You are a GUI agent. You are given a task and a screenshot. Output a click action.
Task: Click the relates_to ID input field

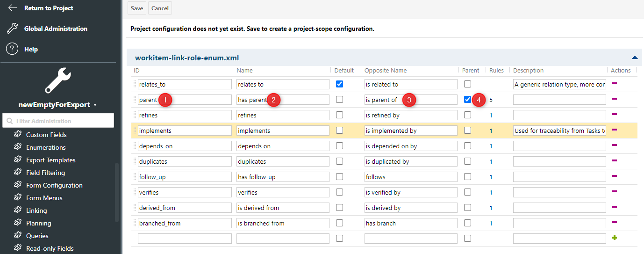tap(185, 84)
